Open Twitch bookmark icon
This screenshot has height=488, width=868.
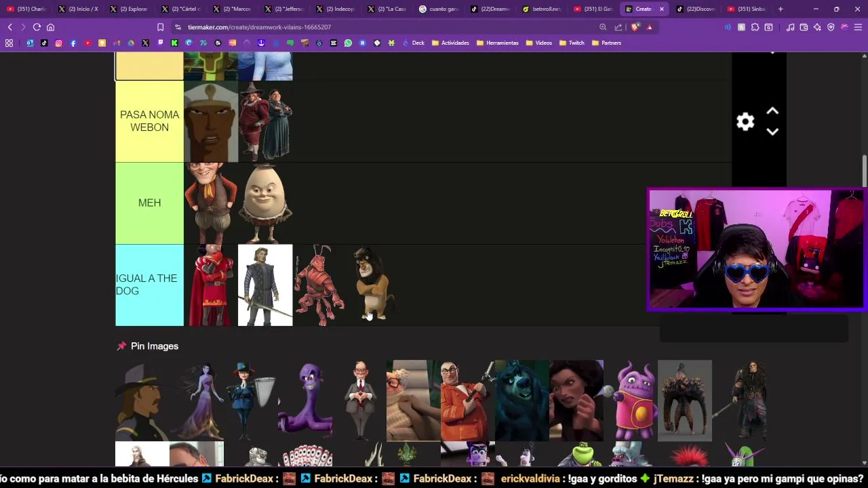coord(160,43)
